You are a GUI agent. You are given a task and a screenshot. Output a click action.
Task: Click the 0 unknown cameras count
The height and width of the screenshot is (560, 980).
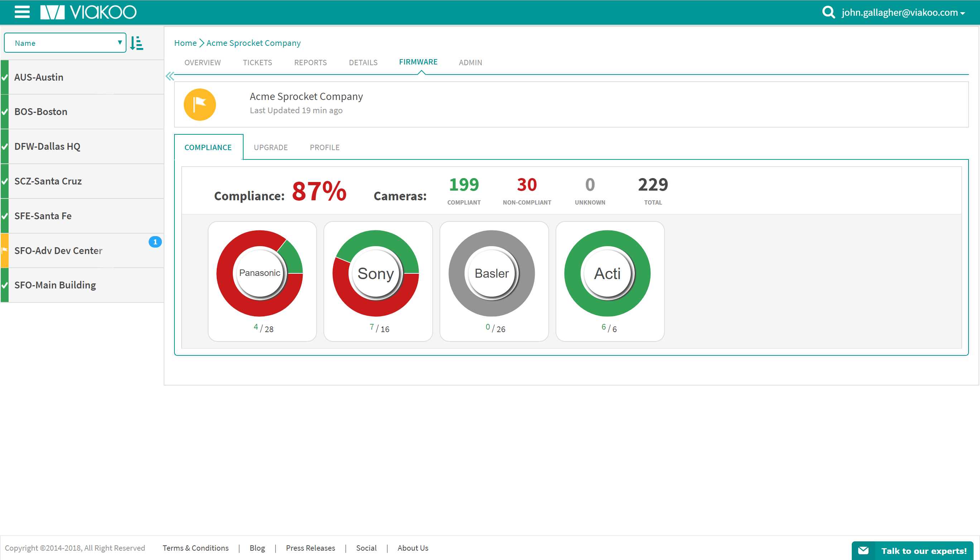(590, 185)
